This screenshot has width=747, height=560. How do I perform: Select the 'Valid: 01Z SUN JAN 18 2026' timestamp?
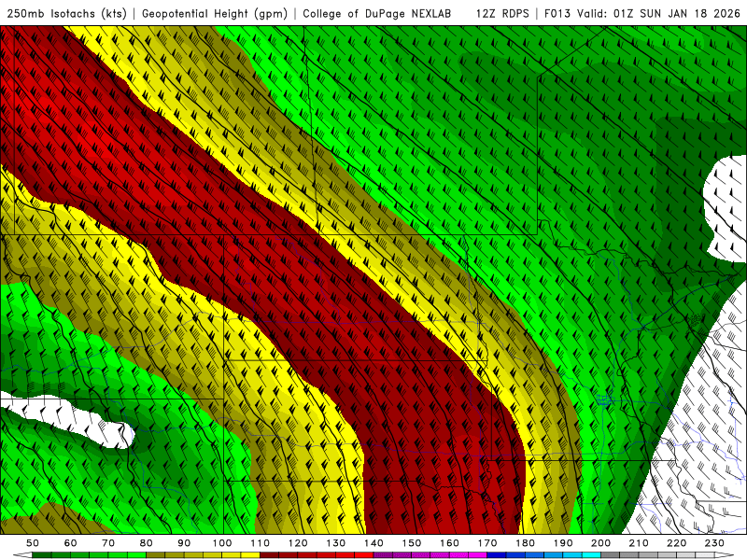point(659,14)
